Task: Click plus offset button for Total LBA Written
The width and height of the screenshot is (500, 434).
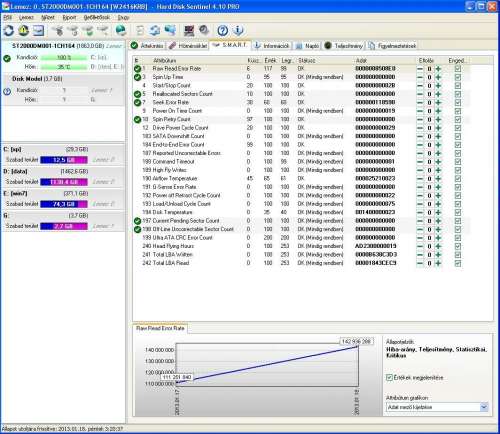Action: 438,255
